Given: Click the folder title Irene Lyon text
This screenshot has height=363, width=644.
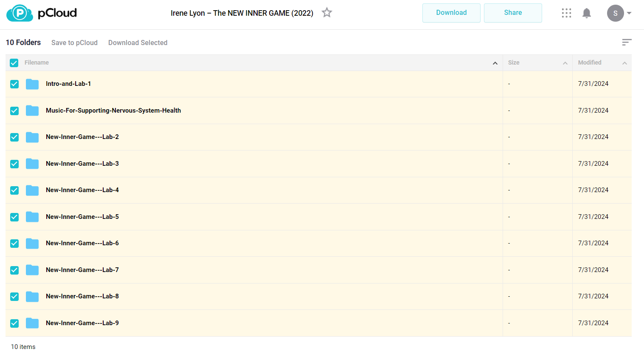Looking at the screenshot, I should click(242, 13).
